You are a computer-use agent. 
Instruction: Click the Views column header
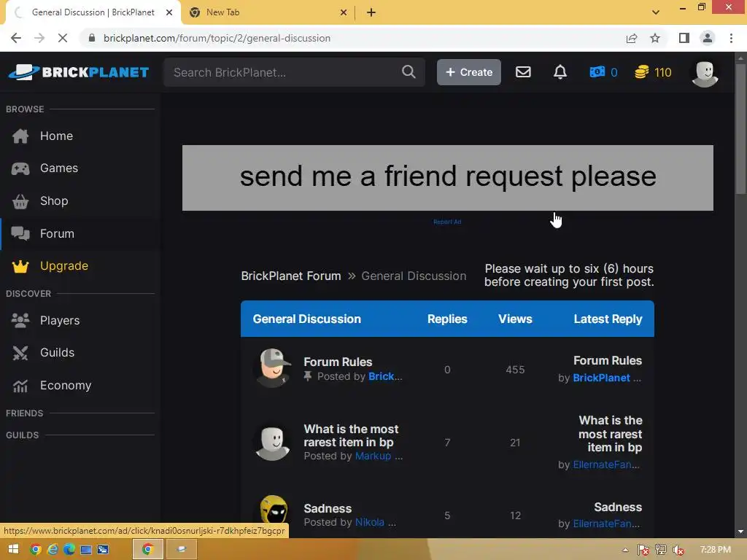(x=515, y=319)
